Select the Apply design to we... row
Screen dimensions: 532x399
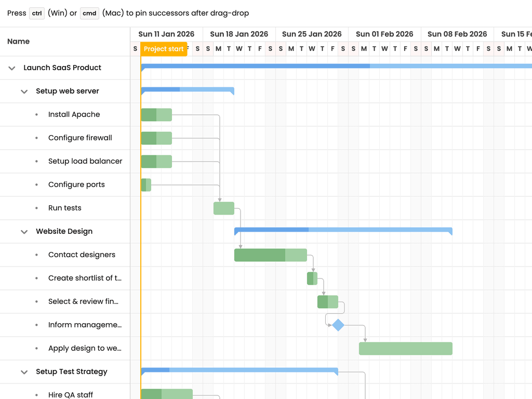point(65,349)
